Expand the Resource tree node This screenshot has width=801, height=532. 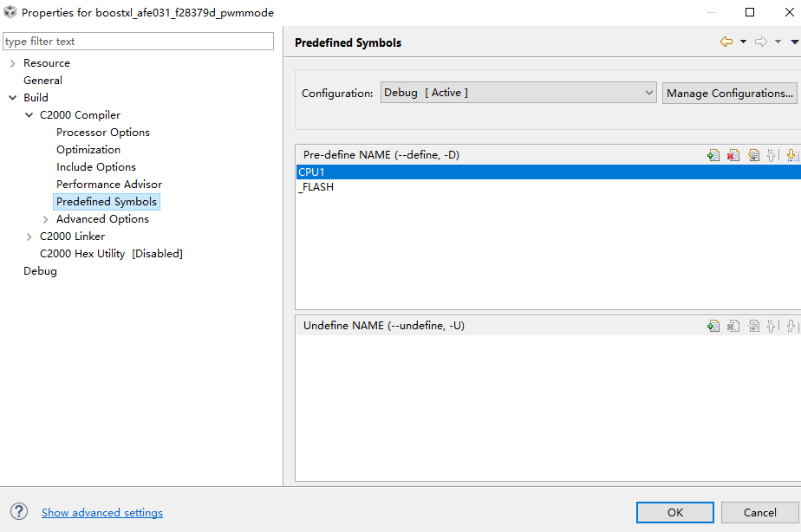13,63
